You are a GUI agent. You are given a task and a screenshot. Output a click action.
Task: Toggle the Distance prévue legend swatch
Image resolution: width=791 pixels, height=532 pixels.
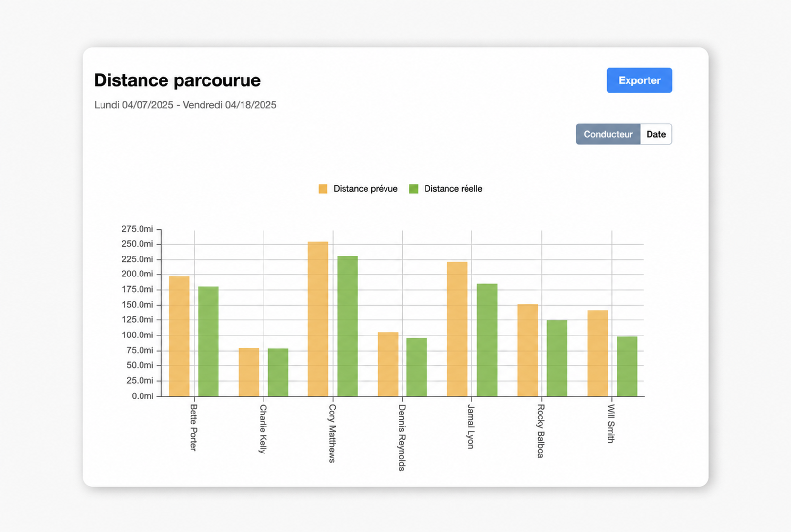[x=323, y=189]
